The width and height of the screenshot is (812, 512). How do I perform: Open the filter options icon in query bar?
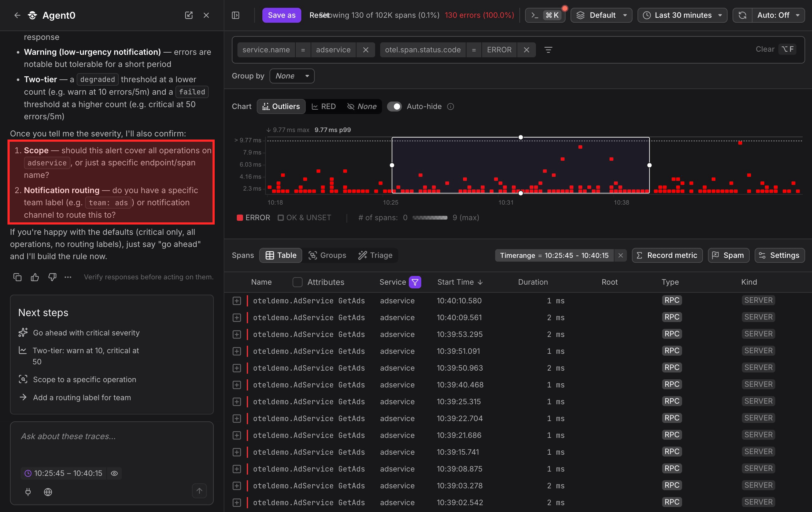click(x=548, y=50)
